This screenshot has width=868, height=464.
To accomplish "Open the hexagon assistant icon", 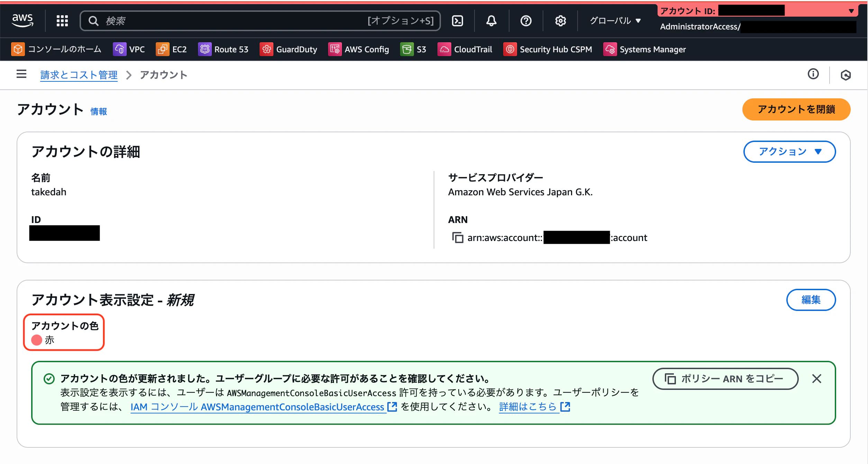I will 846,75.
